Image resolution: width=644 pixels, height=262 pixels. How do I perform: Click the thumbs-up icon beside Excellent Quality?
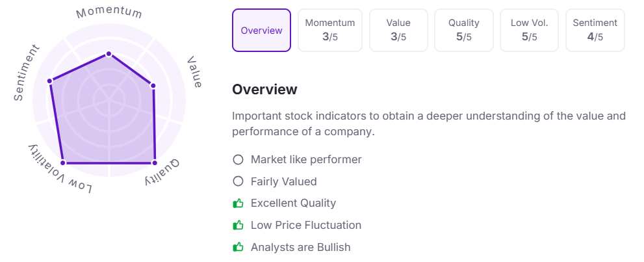238,203
